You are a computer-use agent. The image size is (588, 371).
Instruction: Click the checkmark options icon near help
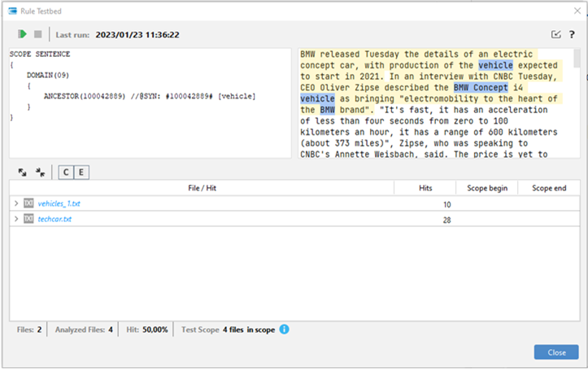[556, 34]
